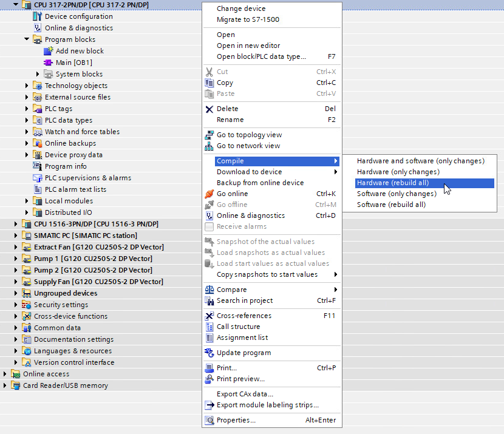Image resolution: width=504 pixels, height=434 pixels.
Task: Select Hardware and software (only changes)
Action: [x=420, y=161]
